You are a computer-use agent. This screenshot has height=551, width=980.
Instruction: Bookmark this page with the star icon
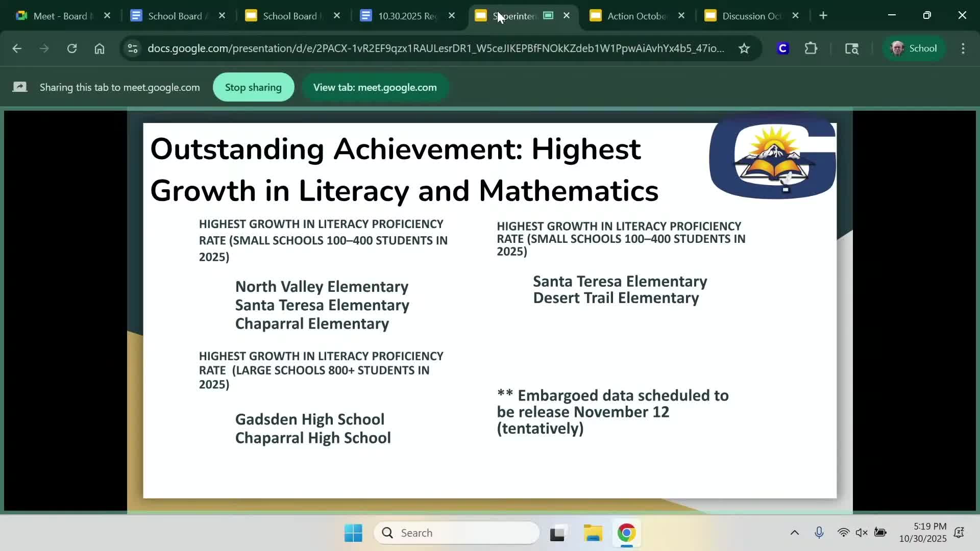coord(745,48)
